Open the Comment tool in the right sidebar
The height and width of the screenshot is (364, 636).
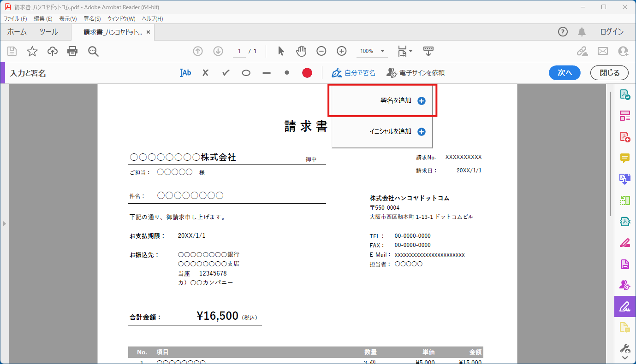(625, 158)
